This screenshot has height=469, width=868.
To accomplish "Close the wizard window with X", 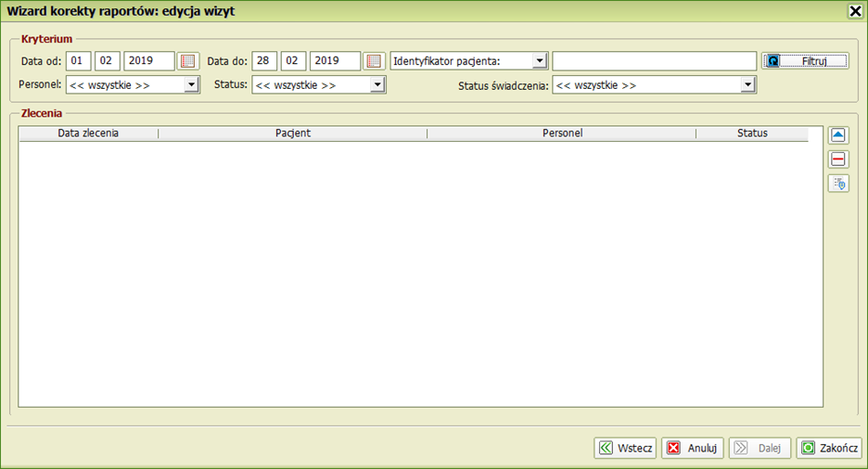I will [x=854, y=11].
